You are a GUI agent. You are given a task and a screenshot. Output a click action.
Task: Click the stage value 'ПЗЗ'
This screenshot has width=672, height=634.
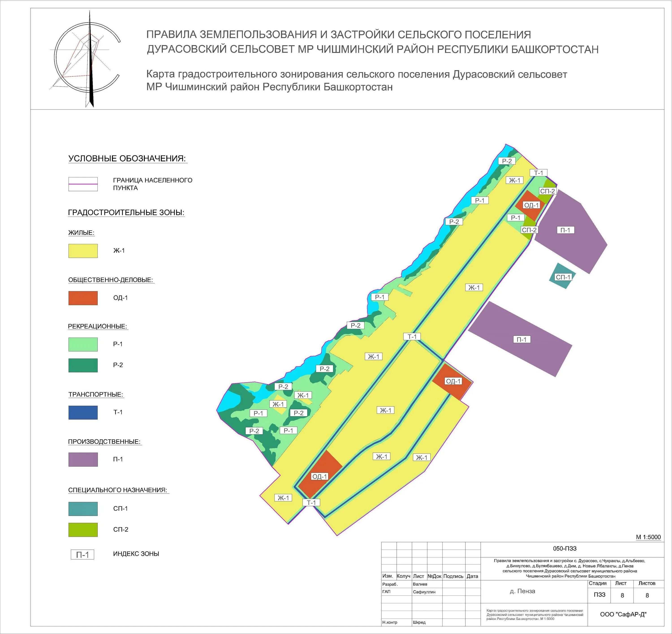click(599, 595)
